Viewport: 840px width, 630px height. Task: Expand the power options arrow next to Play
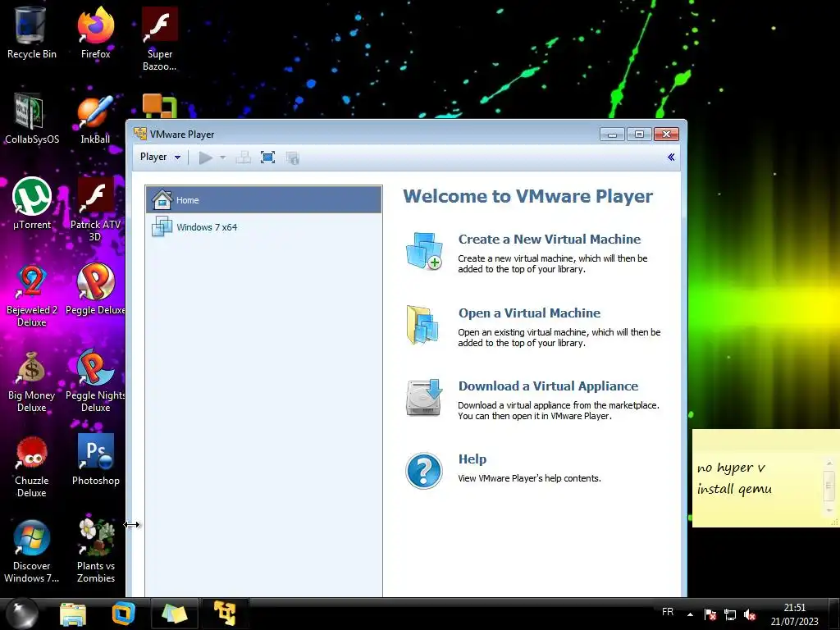coord(223,157)
